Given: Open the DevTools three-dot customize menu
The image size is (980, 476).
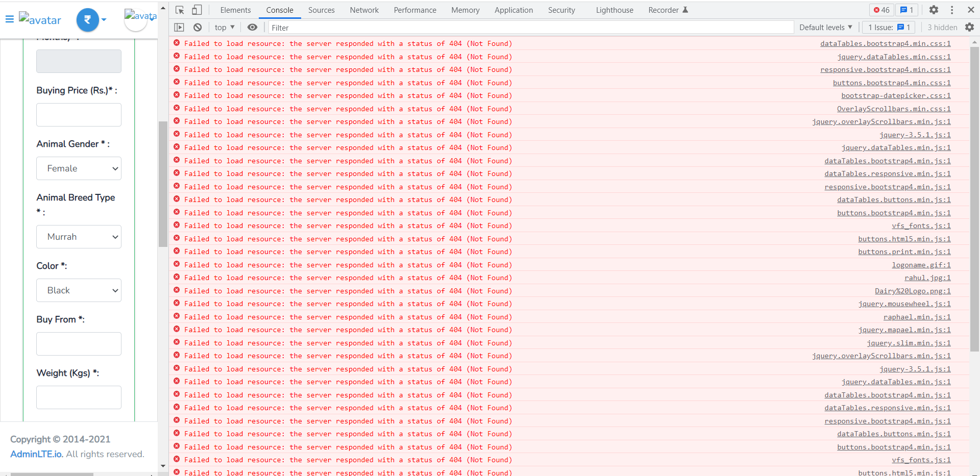Looking at the screenshot, I should [952, 10].
